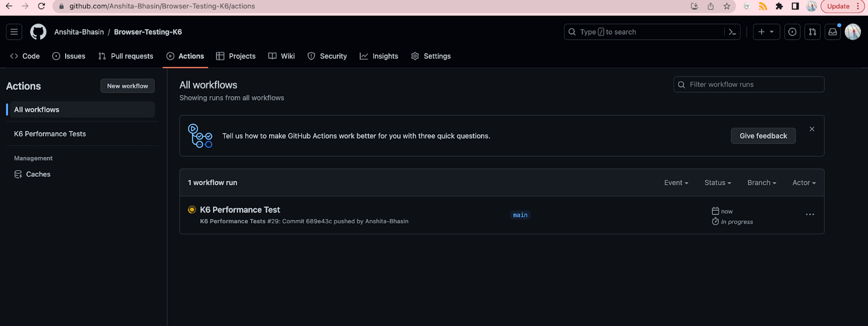Dismiss the feedback banner with X

point(812,129)
